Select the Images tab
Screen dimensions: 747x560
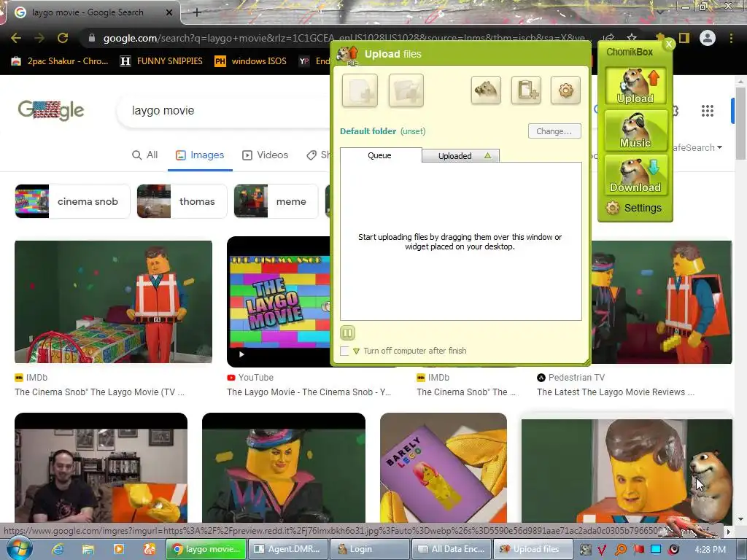click(200, 155)
